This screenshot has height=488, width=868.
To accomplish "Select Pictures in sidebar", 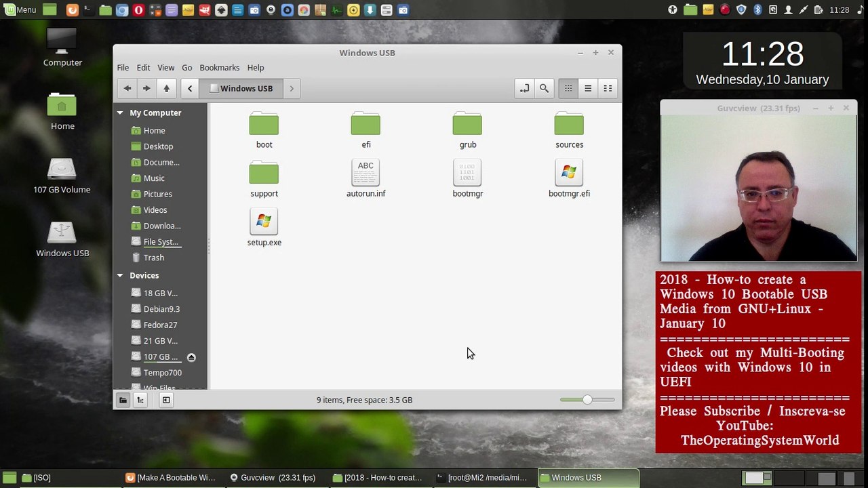I will (x=157, y=194).
